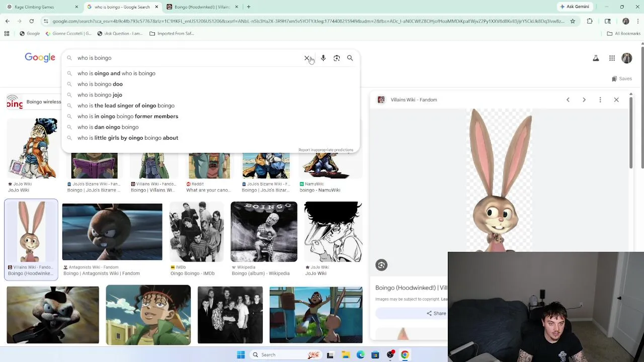644x362 pixels.
Task: Select suggestion who is boingo jojo
Action: [210, 95]
